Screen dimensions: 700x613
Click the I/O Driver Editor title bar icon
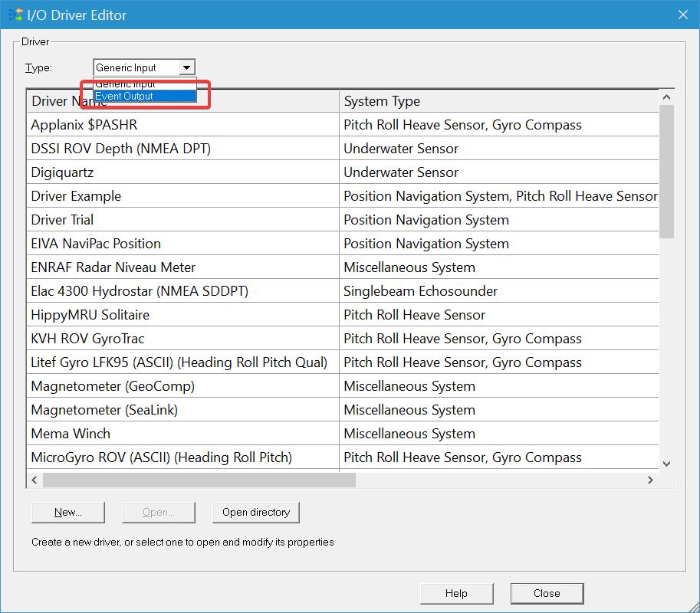point(14,15)
